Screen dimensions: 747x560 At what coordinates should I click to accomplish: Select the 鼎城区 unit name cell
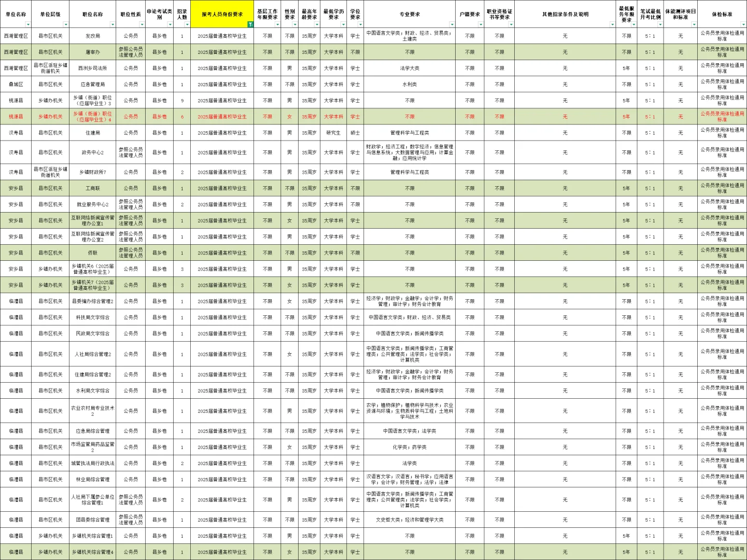coord(16,84)
